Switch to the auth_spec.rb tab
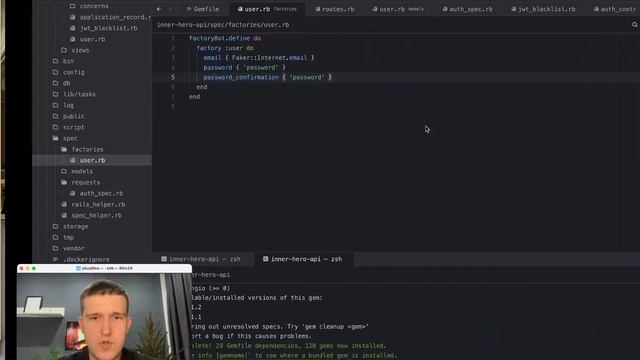This screenshot has width=640, height=360. click(468, 9)
